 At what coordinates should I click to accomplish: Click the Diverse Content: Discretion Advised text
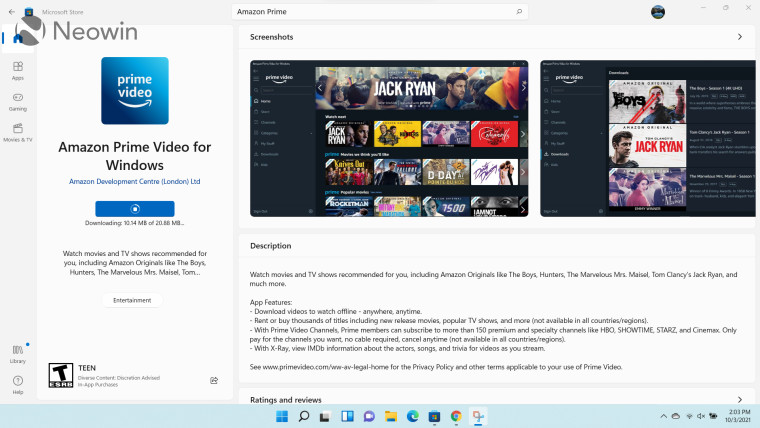click(119, 378)
